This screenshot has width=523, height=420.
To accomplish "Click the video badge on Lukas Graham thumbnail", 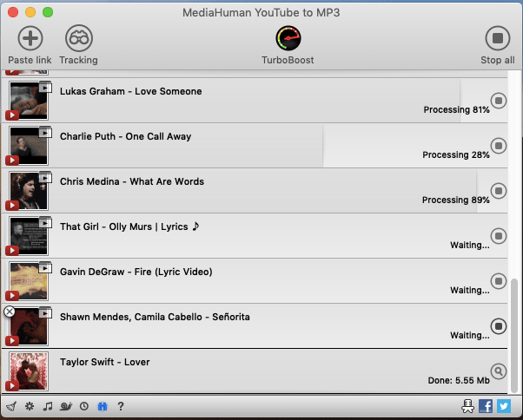I will [x=45, y=88].
